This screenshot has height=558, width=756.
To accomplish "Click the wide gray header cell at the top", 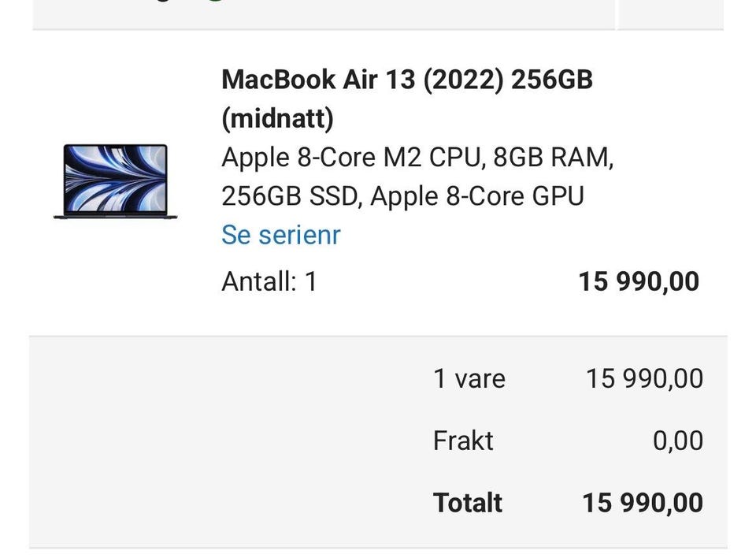I will tap(324, 14).
